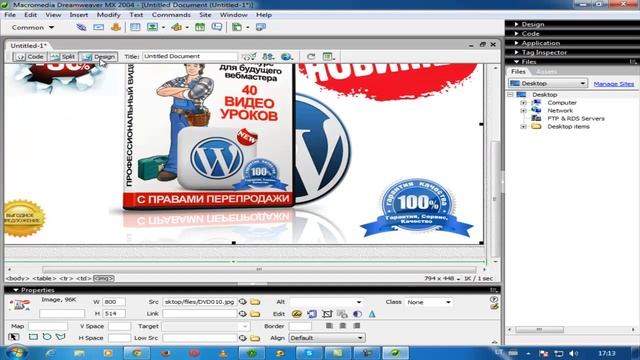Select the Pointer Hotspot tool

[13, 337]
